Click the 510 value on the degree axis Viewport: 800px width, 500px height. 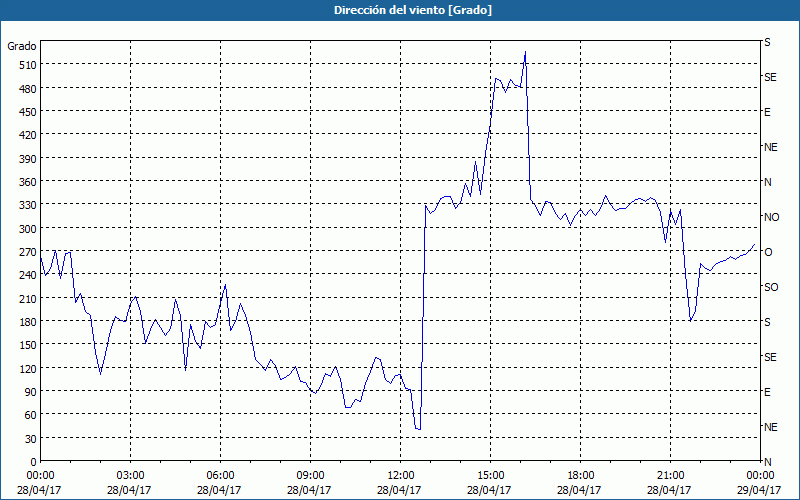coord(28,65)
